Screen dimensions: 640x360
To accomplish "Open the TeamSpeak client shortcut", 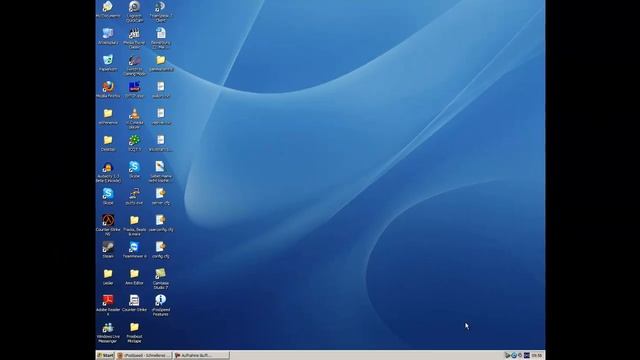I will point(160,7).
